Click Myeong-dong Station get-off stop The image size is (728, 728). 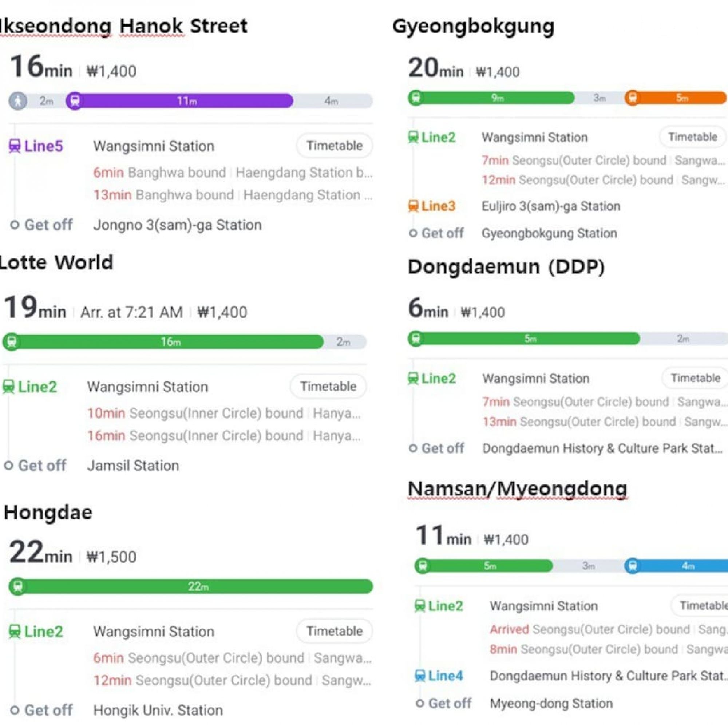tap(551, 704)
